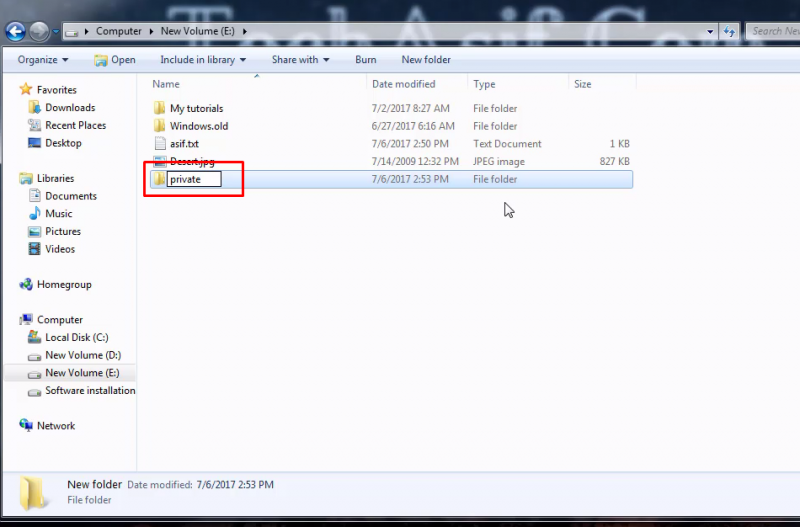Open Downloads in Favorites
Viewport: 800px width, 527px height.
70,108
